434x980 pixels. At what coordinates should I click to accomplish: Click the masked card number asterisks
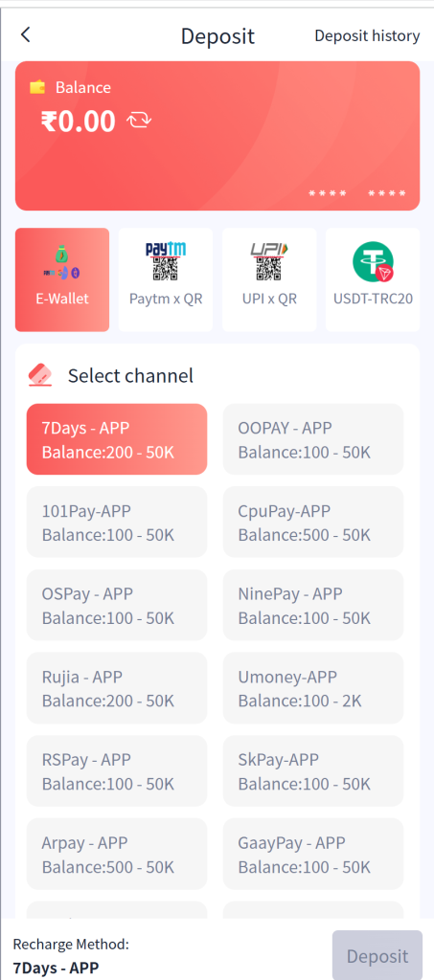click(357, 193)
